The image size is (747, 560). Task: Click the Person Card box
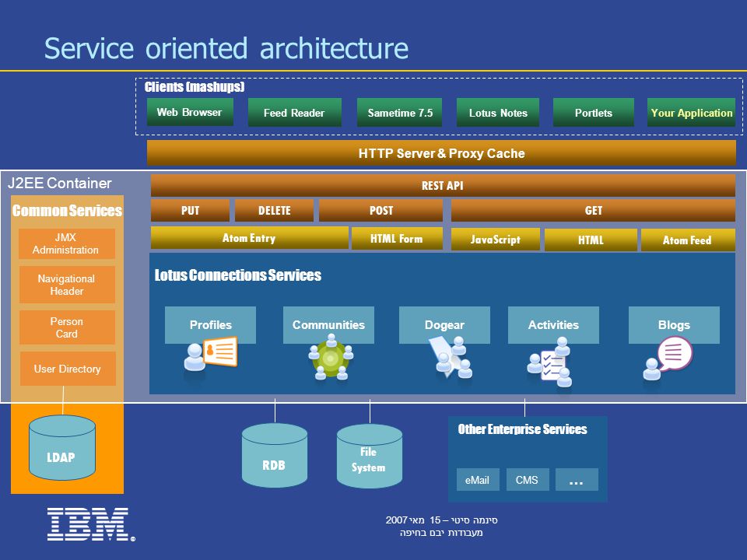(x=67, y=327)
